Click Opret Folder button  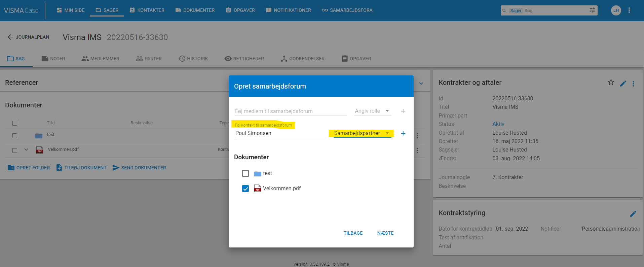(x=29, y=168)
